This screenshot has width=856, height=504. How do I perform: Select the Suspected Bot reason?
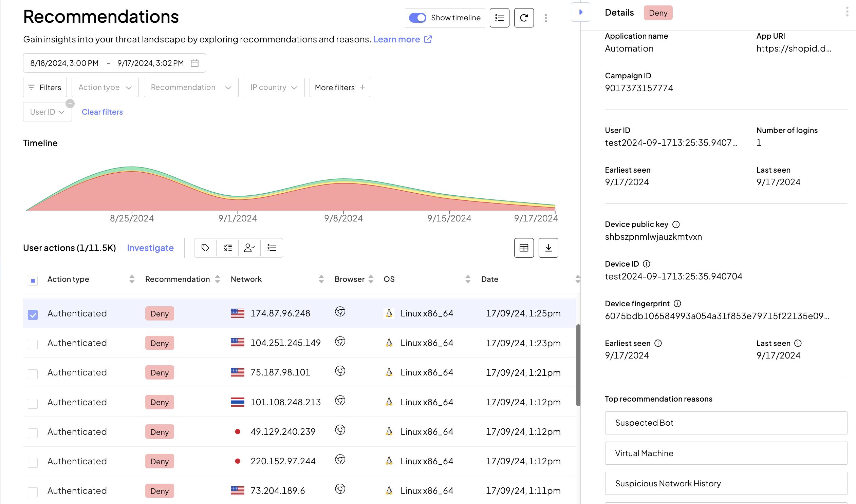click(x=726, y=423)
